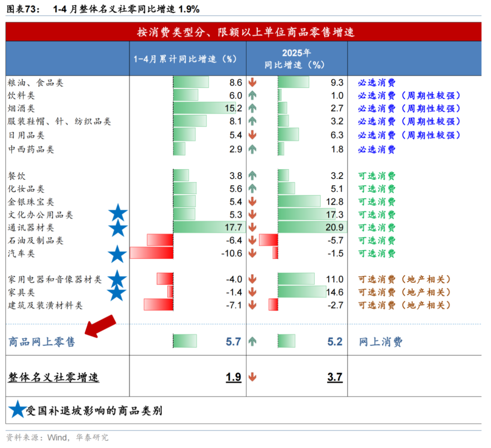Click the green 可选消费 tag for 餐饮
This screenshot has width=491, height=448.
click(x=377, y=176)
